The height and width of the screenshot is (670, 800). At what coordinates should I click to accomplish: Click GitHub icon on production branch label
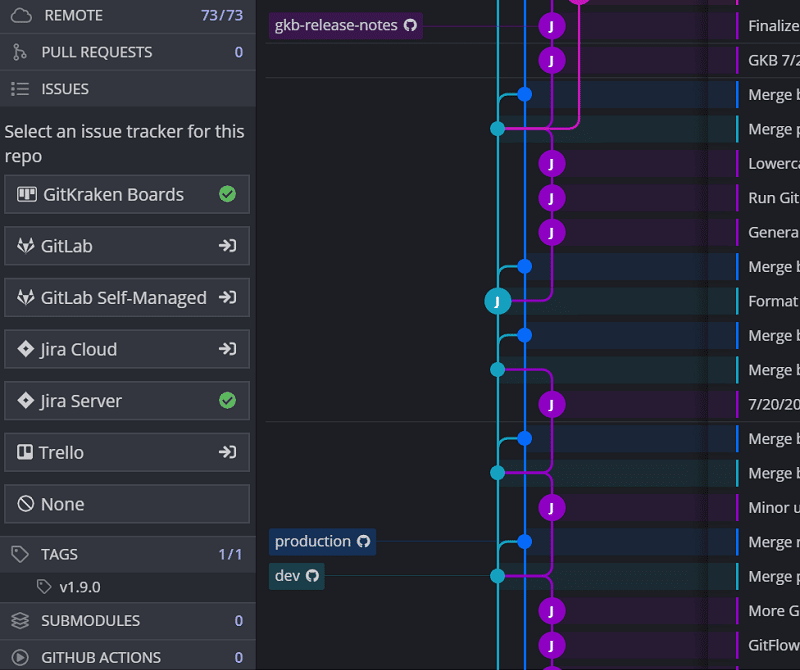click(x=363, y=541)
